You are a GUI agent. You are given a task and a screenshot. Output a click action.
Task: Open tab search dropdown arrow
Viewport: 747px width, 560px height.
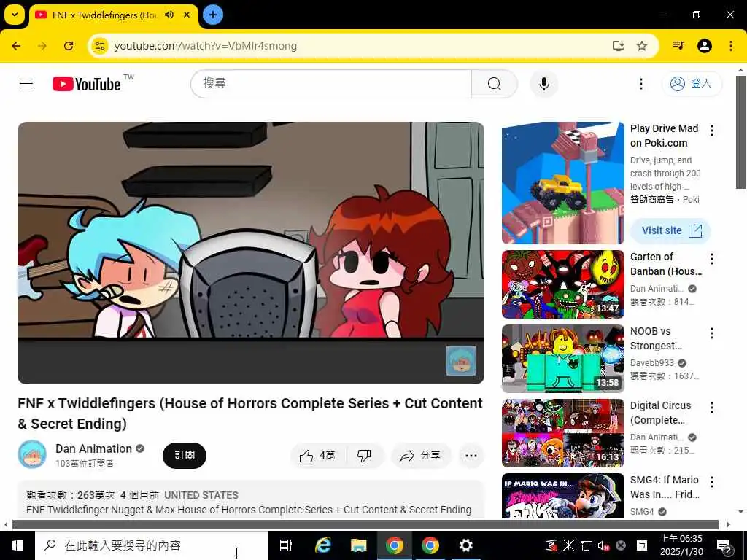pos(15,15)
